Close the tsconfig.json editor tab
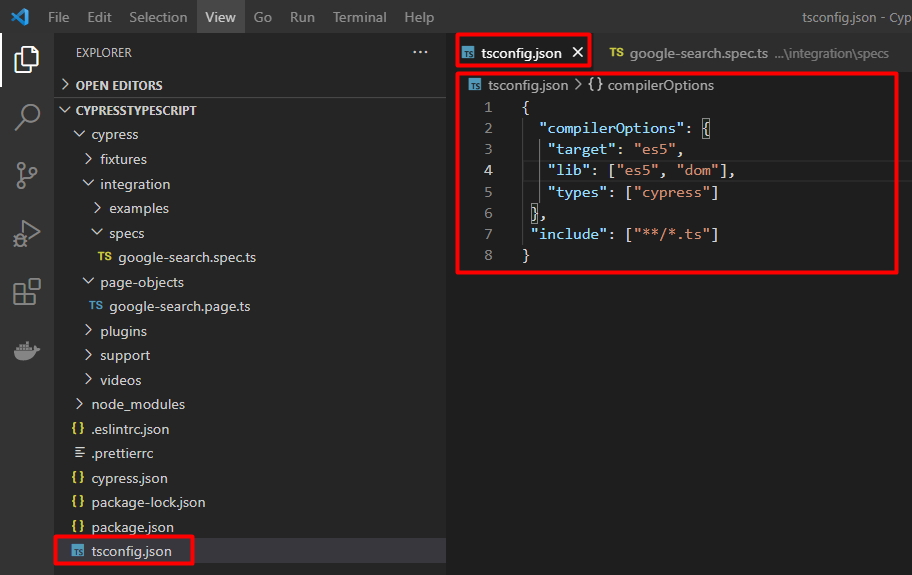The width and height of the screenshot is (912, 575). pyautogui.click(x=577, y=53)
